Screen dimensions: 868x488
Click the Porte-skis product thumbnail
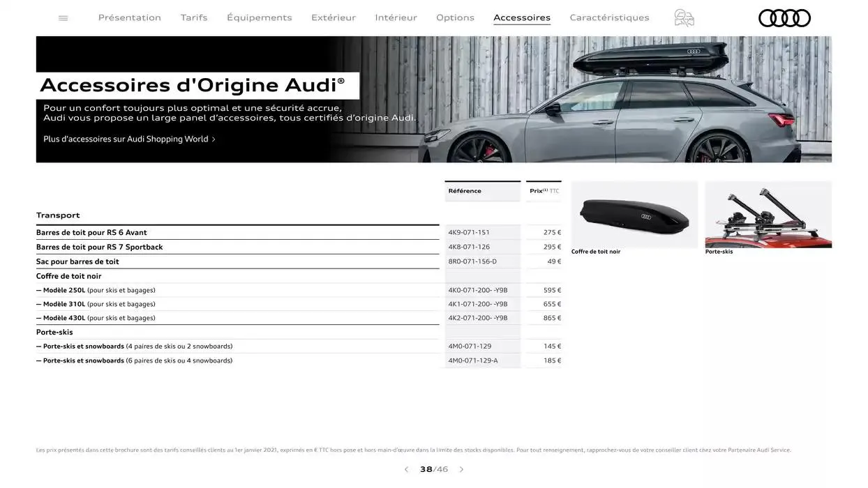click(768, 213)
